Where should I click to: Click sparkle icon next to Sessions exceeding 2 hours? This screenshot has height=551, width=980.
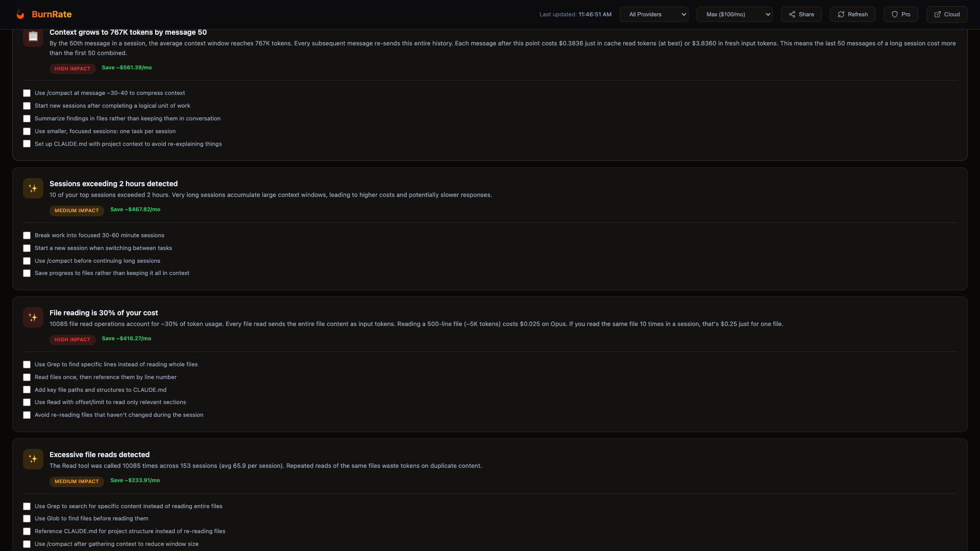click(33, 188)
